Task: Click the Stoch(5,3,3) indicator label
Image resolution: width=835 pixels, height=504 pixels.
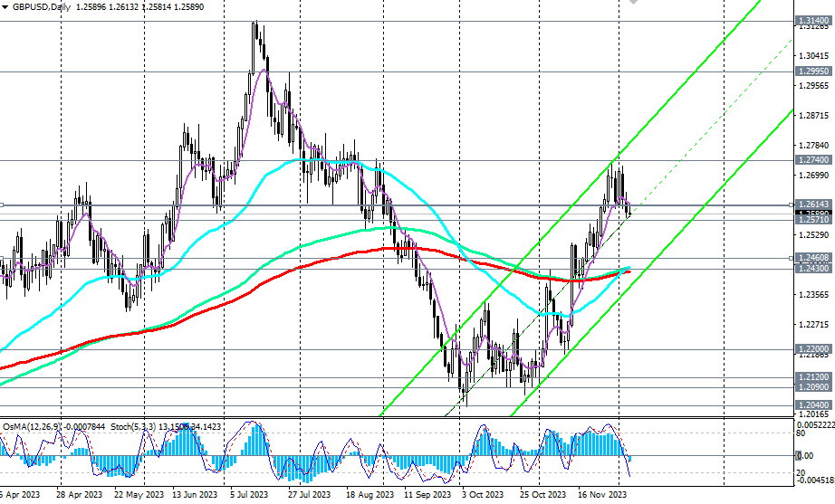Action: 166,426
